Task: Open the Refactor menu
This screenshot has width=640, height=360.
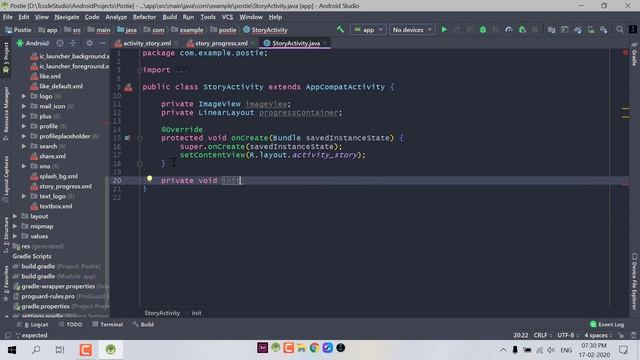Action: coord(144,17)
